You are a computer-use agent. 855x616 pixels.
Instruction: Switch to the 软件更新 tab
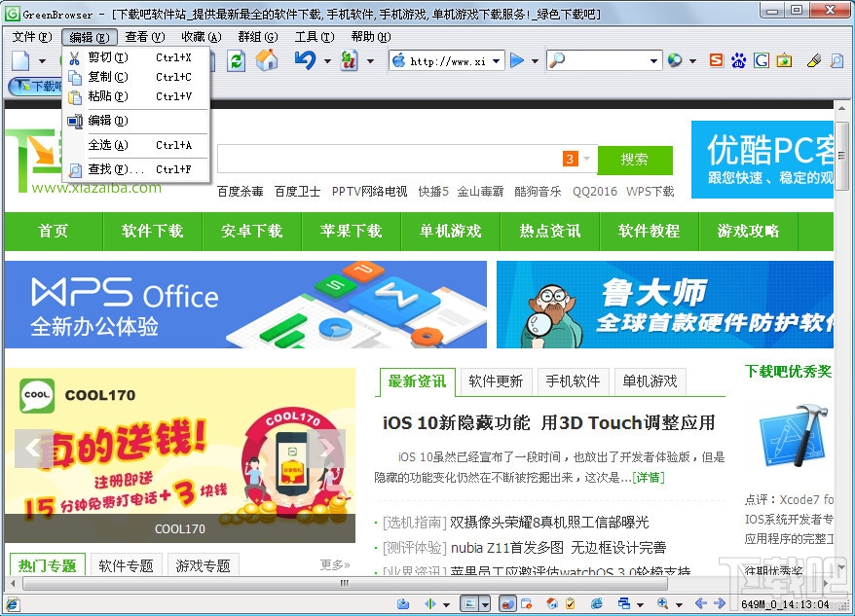point(496,381)
